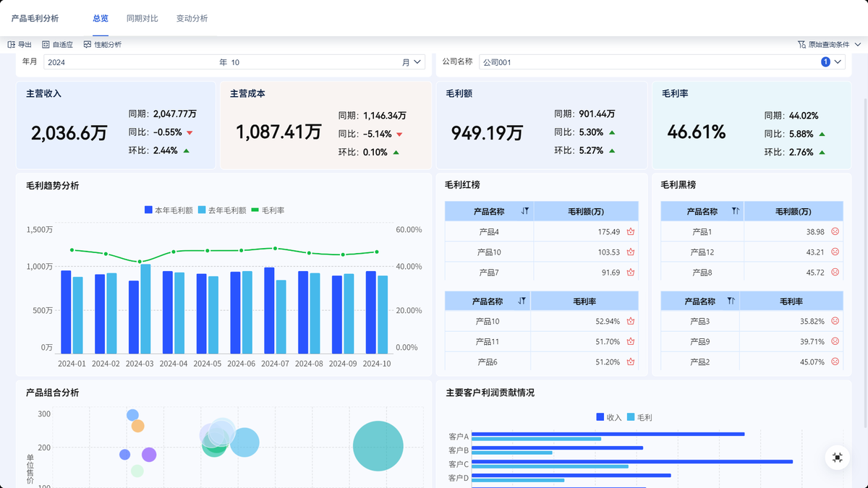Click the 毛利率 header in 毛利黑榜
868x488 pixels.
tap(791, 301)
